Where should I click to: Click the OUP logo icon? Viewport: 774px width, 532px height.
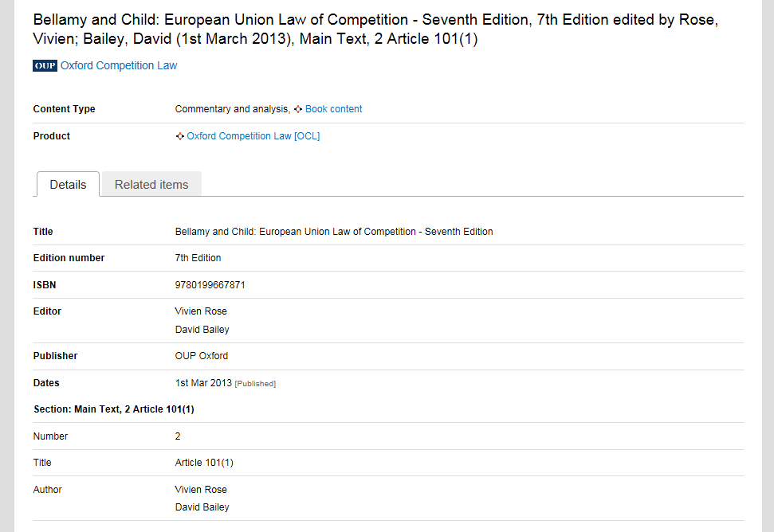click(x=45, y=66)
